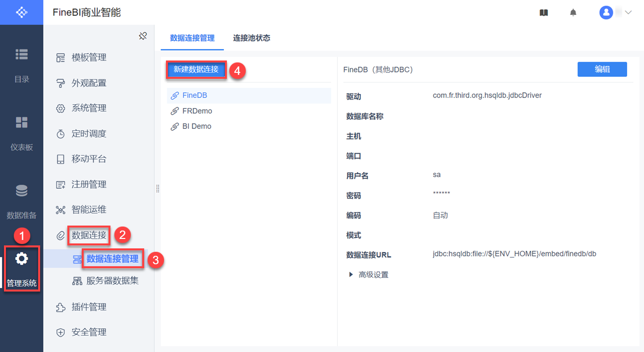
Task: Click the masked password value
Action: point(441,194)
